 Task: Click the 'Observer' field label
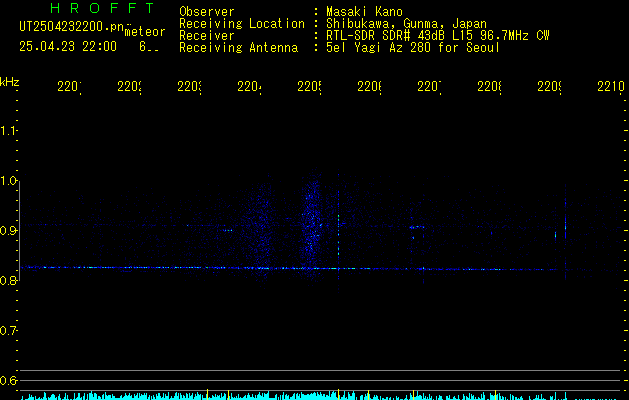pyautogui.click(x=207, y=11)
